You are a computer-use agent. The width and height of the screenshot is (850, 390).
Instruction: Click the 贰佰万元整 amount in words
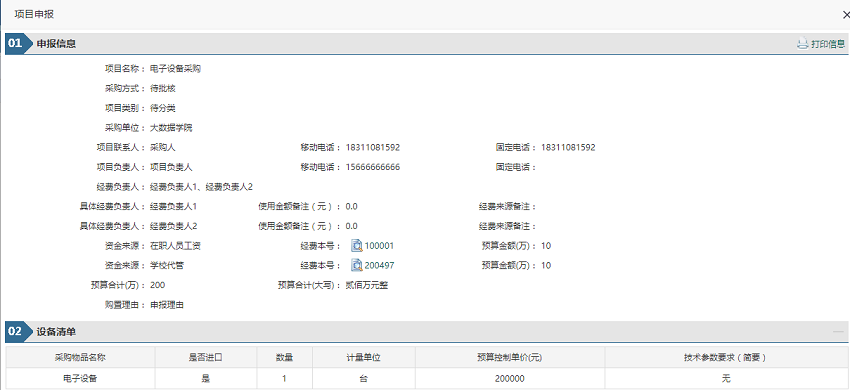tap(366, 285)
